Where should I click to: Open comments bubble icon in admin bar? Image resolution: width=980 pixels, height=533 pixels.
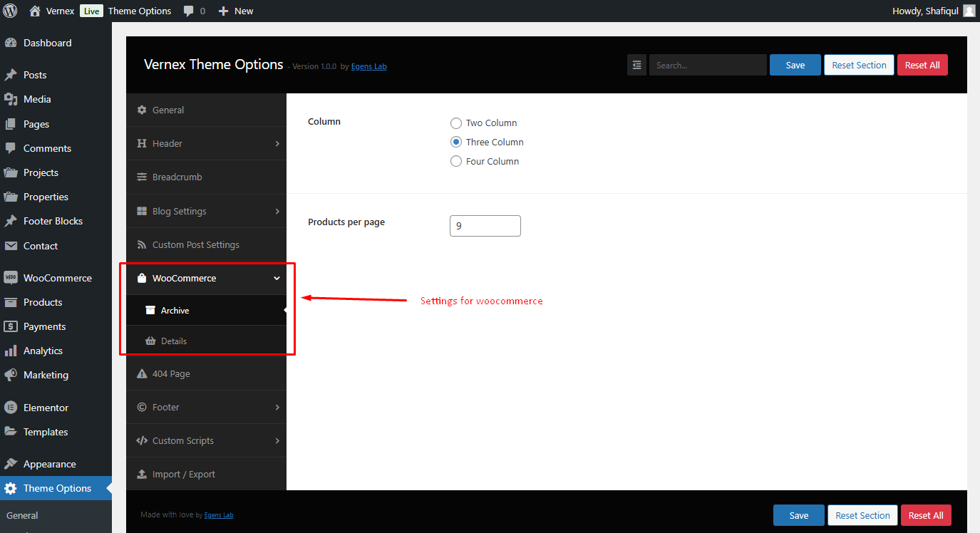click(189, 11)
